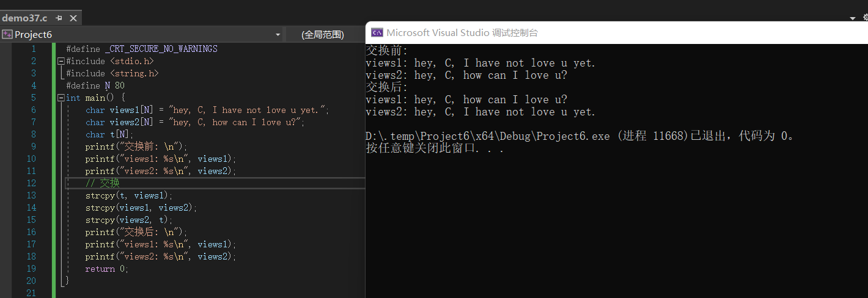This screenshot has height=298, width=868.
Task: Place cursor on the '// 交换' comment line
Action: pos(102,183)
